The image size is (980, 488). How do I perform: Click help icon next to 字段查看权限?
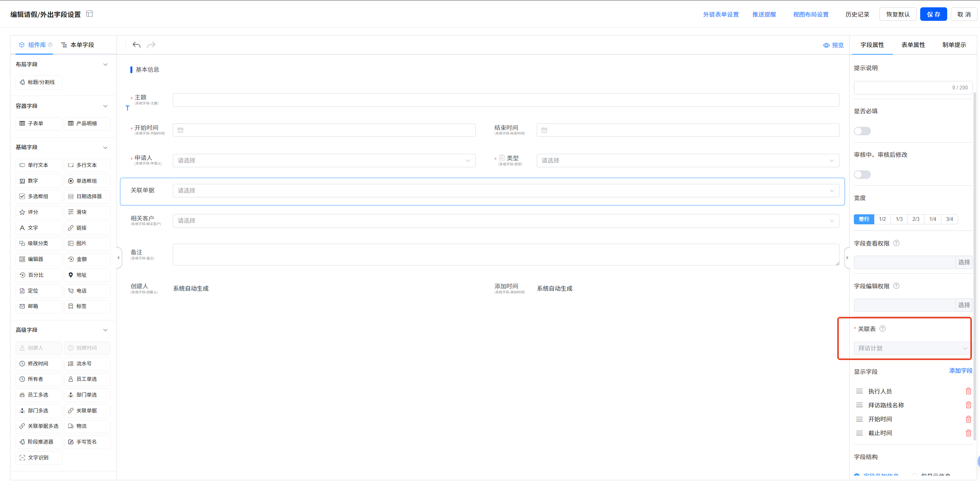[x=896, y=243]
